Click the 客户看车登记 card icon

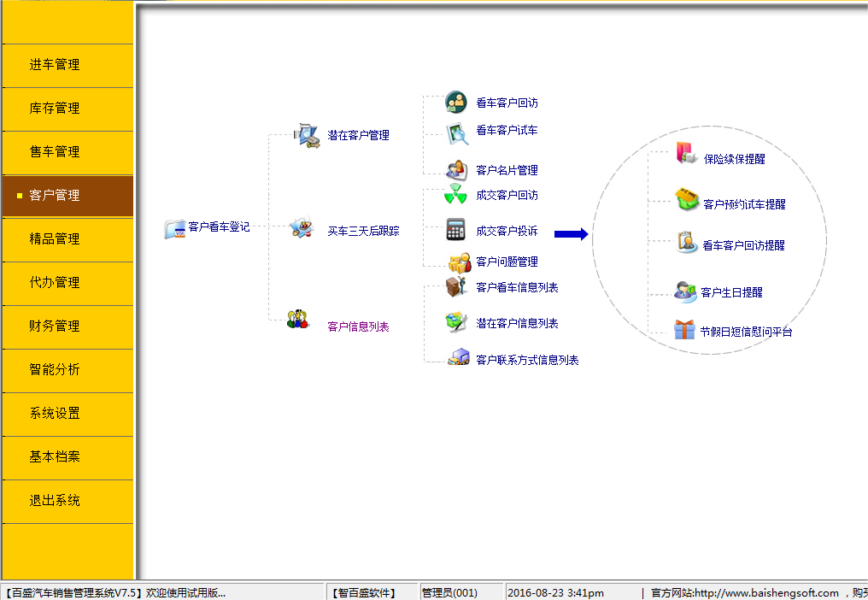175,229
